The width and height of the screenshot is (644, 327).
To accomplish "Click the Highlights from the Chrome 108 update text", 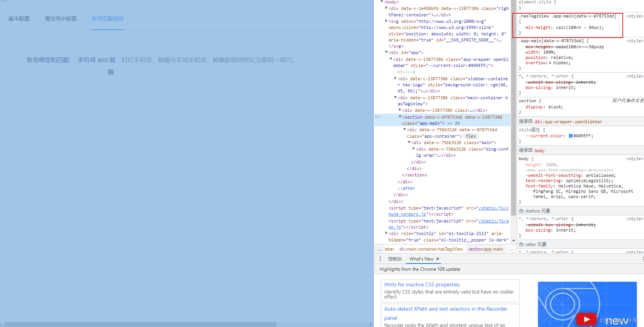I will click(420, 269).
